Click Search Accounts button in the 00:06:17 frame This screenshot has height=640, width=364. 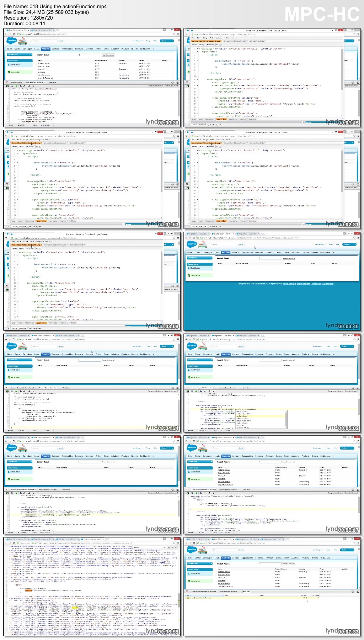(288, 462)
